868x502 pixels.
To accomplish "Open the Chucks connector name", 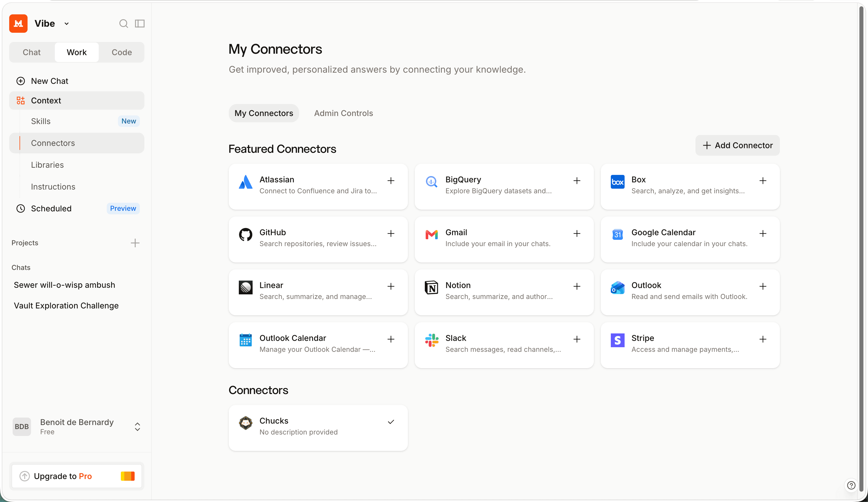I will (274, 421).
